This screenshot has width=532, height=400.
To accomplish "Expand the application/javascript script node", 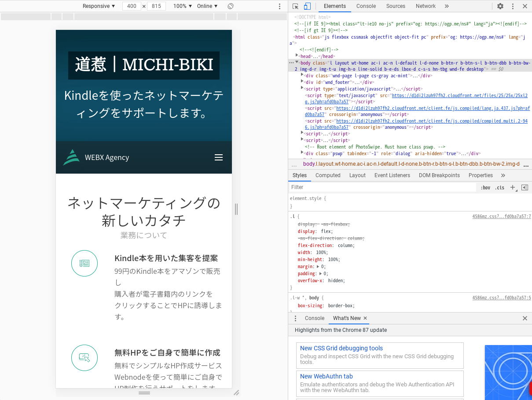I will 302,88.
